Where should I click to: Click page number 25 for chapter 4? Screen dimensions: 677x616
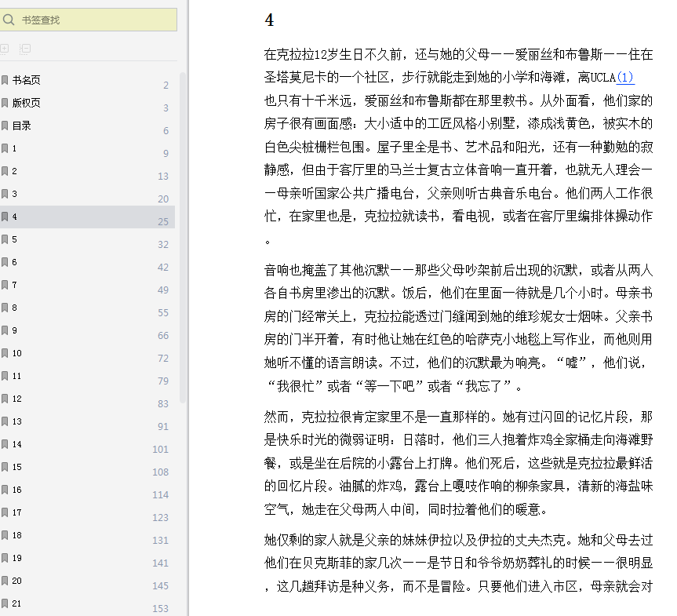163,221
